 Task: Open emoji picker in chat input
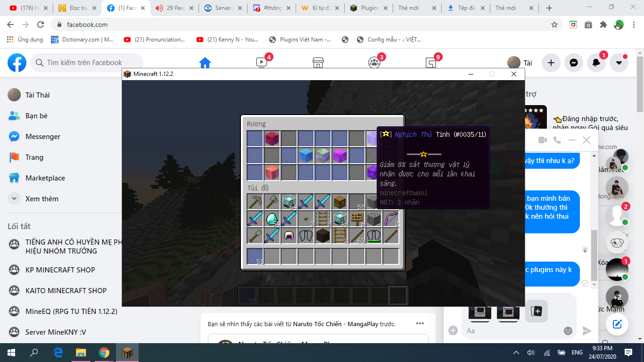point(569,331)
